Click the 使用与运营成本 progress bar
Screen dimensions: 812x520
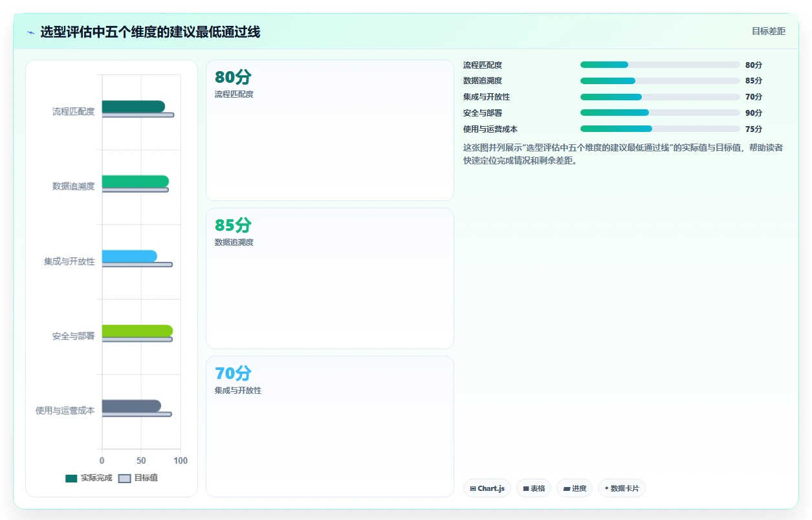click(x=660, y=129)
